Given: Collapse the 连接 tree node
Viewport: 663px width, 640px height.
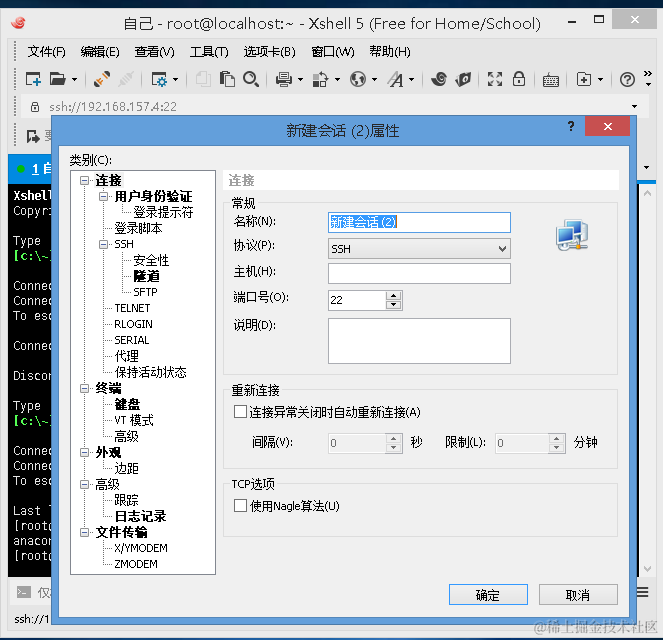Looking at the screenshot, I should click(85, 181).
